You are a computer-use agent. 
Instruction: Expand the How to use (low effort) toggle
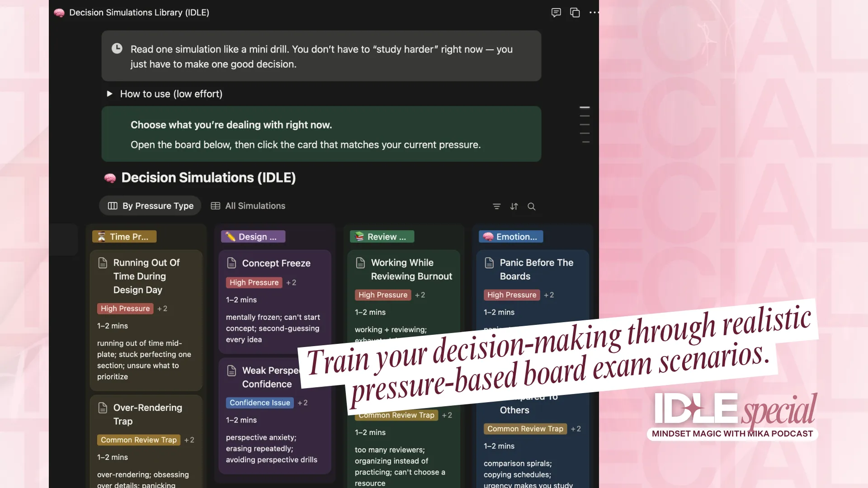[x=109, y=94]
